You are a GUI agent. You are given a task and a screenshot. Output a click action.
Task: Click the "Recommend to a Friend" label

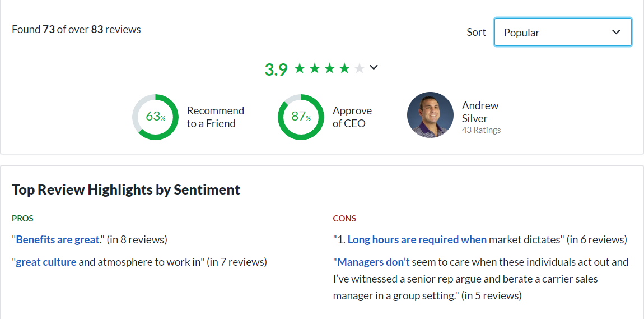pos(215,117)
